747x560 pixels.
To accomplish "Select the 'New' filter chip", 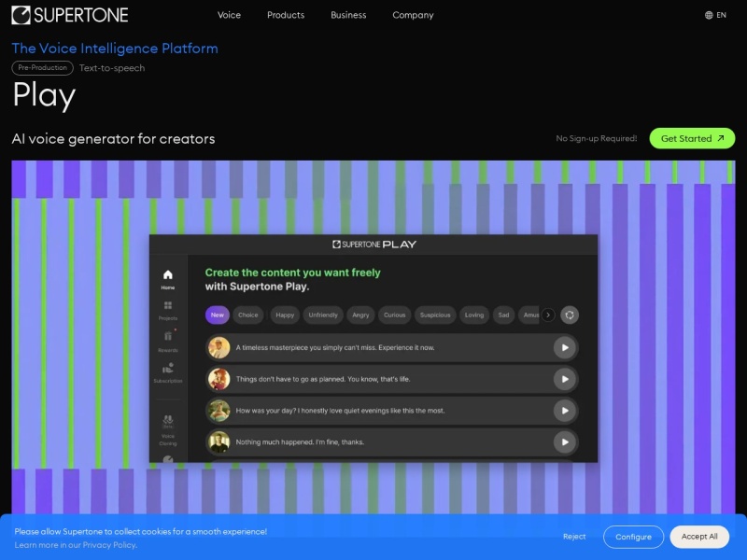I will (218, 315).
